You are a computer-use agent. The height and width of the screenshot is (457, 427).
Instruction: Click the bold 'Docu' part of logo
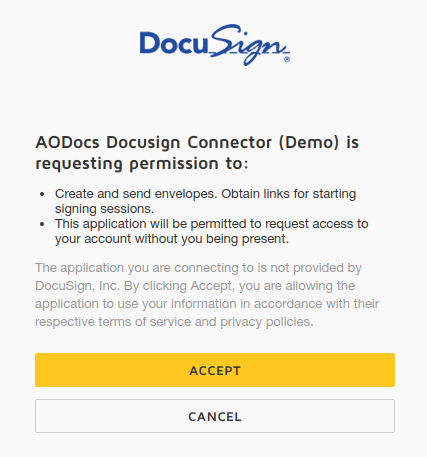(x=173, y=43)
